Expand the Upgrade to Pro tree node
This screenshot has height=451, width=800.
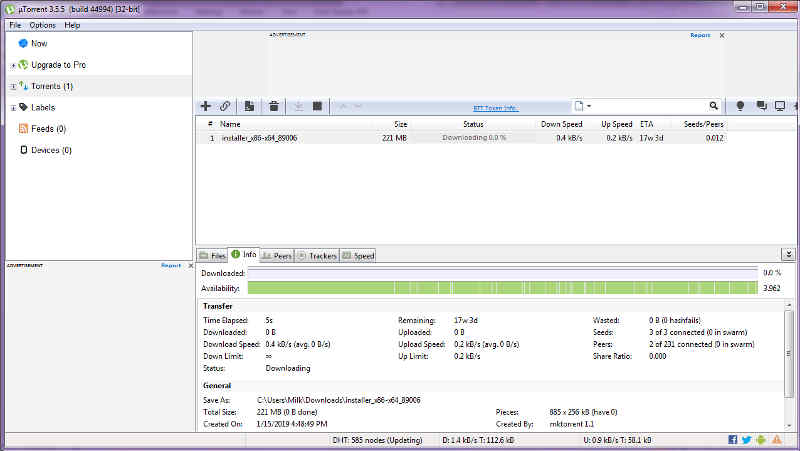(x=13, y=65)
